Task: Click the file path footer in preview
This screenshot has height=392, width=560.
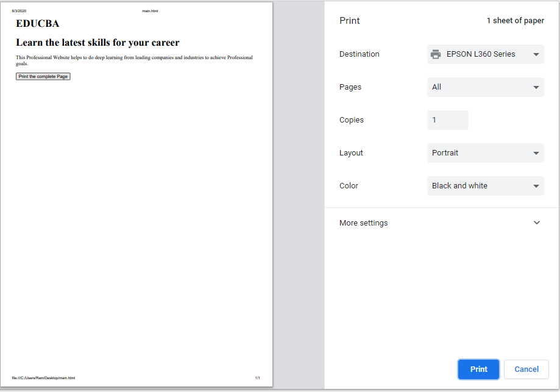Action: [x=43, y=378]
